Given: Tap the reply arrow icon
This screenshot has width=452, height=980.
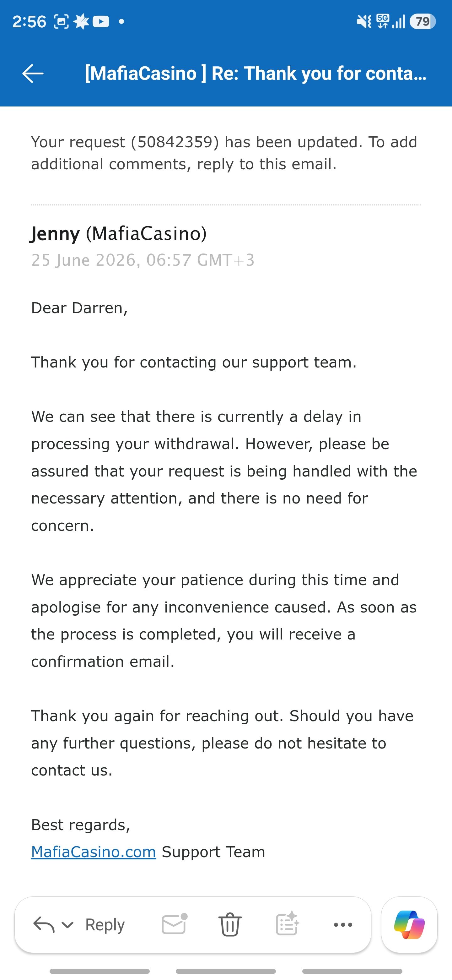Looking at the screenshot, I should (43, 925).
